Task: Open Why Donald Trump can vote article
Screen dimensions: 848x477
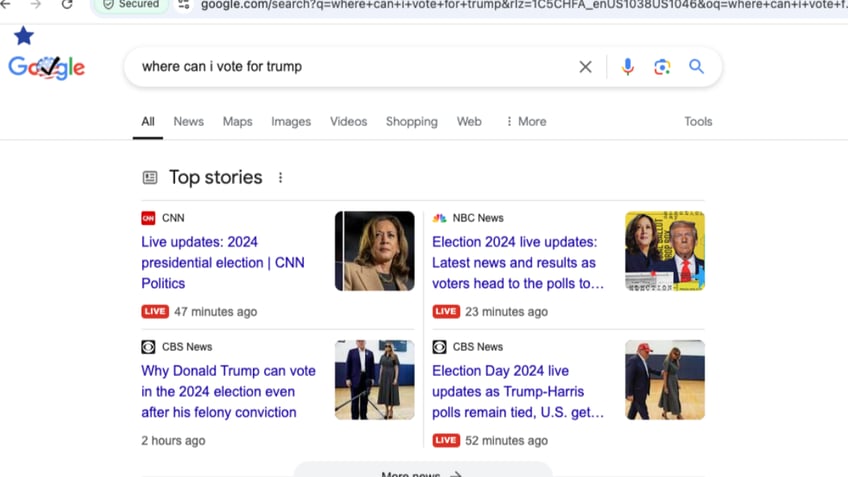Action: coord(228,392)
